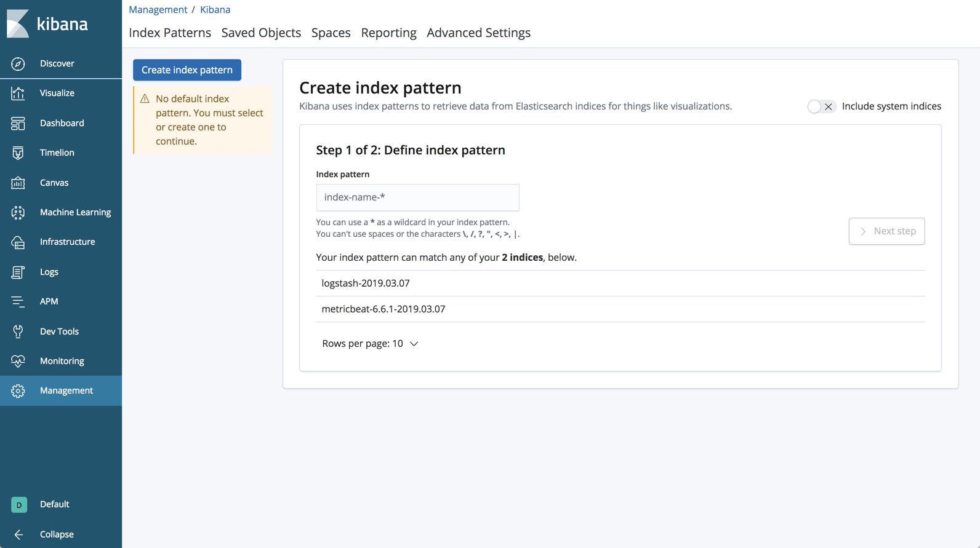
Task: Follow the Management breadcrumb link
Action: click(158, 9)
